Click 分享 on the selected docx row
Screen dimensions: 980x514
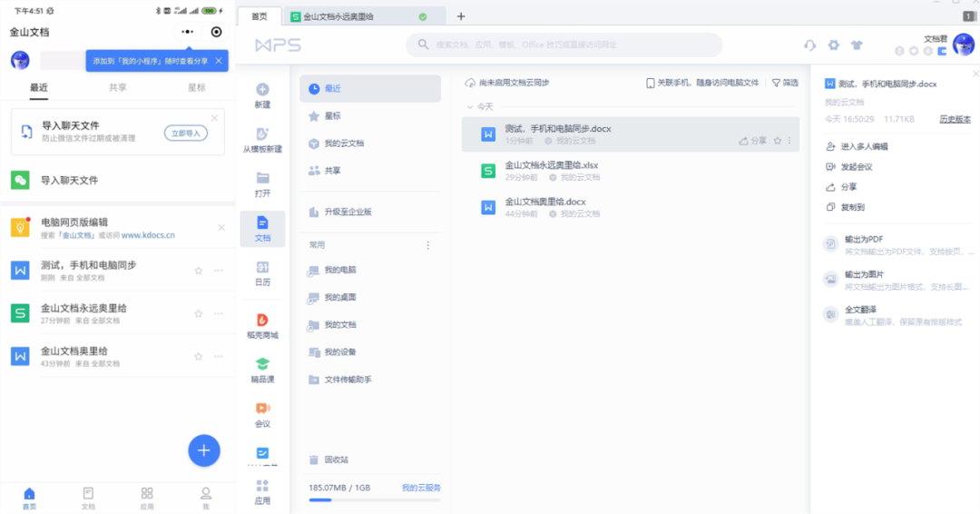752,141
